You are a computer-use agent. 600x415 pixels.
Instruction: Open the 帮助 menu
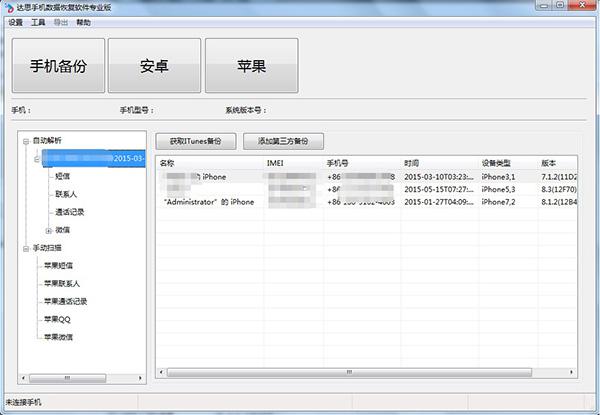point(83,23)
